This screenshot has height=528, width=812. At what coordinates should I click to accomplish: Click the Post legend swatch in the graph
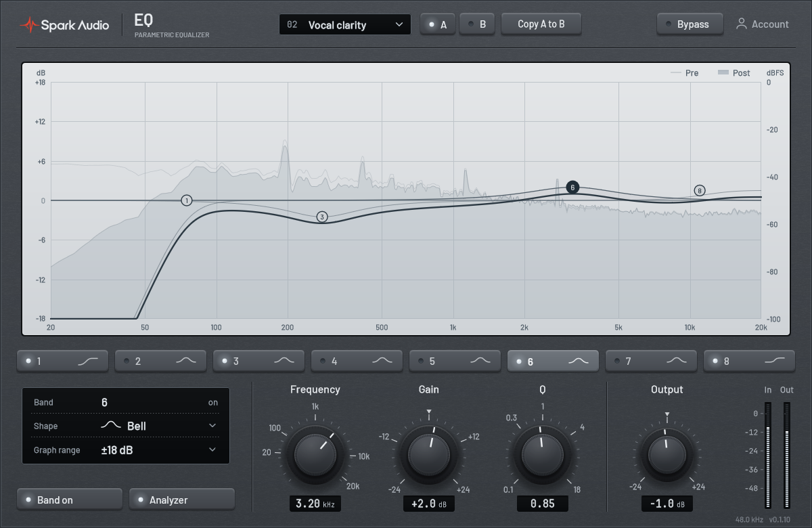[723, 72]
